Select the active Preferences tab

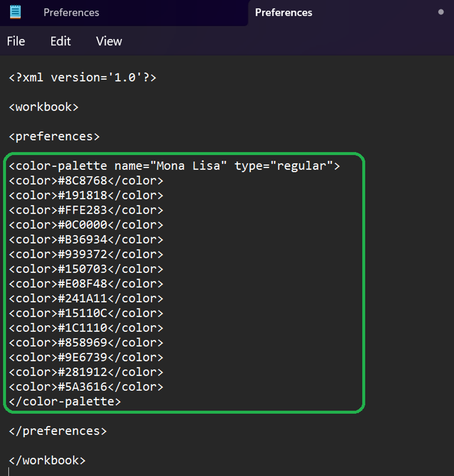point(283,12)
